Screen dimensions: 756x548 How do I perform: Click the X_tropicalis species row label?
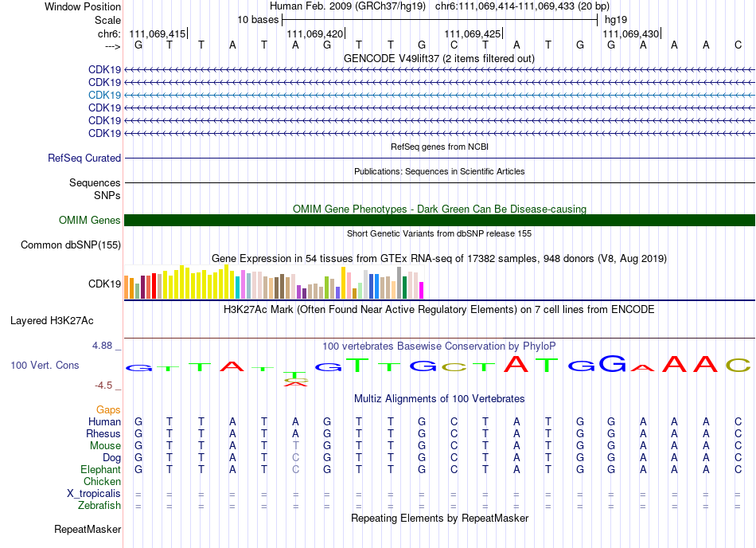94,494
